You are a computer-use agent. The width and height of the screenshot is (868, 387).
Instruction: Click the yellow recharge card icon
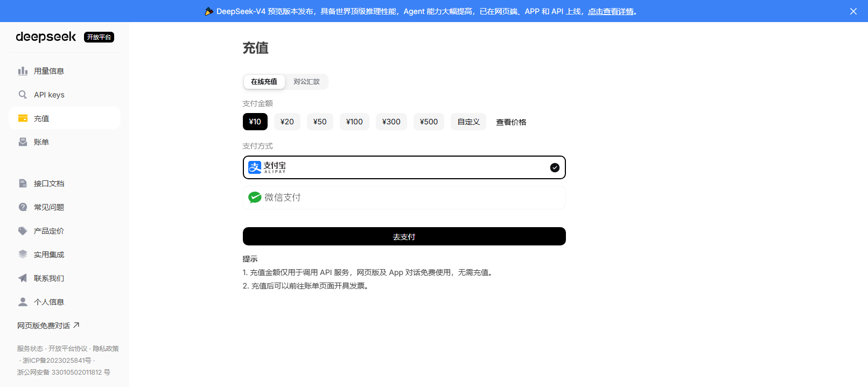tap(23, 118)
